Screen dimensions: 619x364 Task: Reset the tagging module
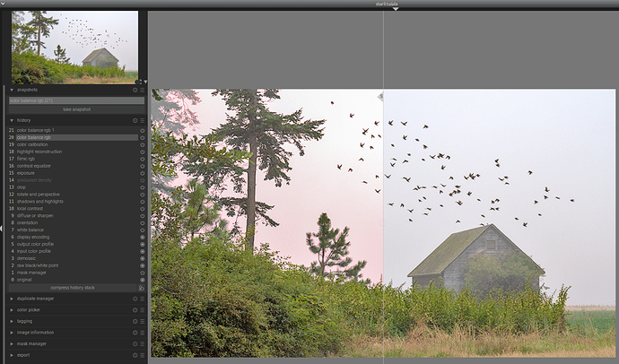[135, 321]
